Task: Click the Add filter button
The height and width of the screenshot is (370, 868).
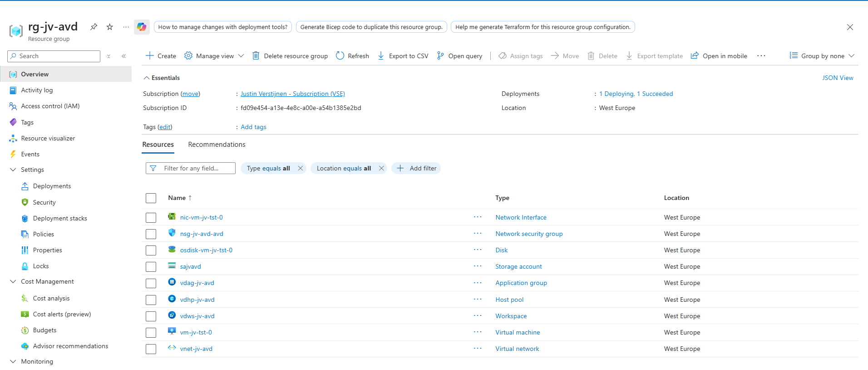Action: click(x=416, y=168)
